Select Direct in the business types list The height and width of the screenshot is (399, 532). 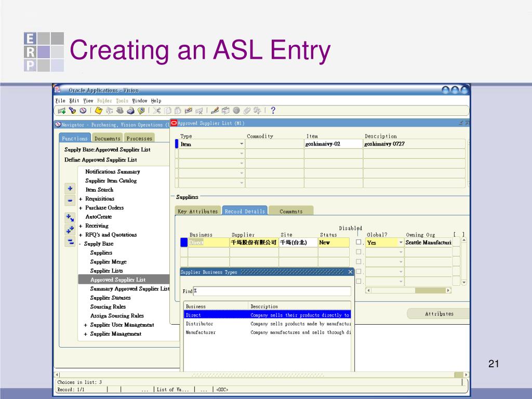(x=267, y=315)
